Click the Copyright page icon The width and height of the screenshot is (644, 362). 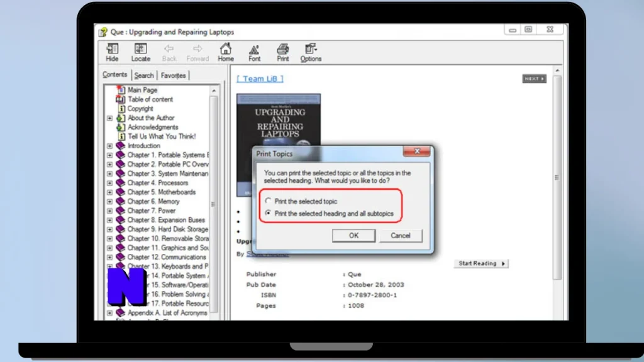[x=121, y=108]
